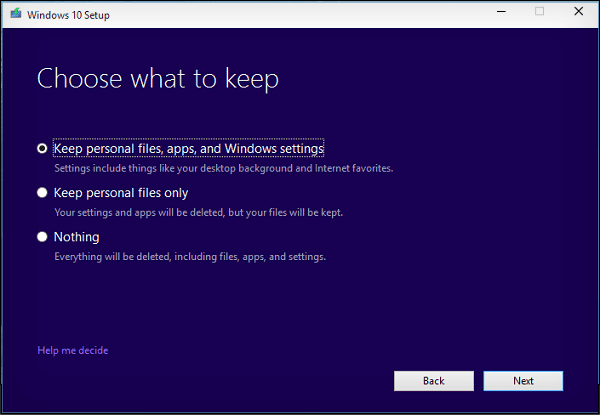Click the 'Choose what to keep' heading
This screenshot has height=415, width=600.
(157, 79)
